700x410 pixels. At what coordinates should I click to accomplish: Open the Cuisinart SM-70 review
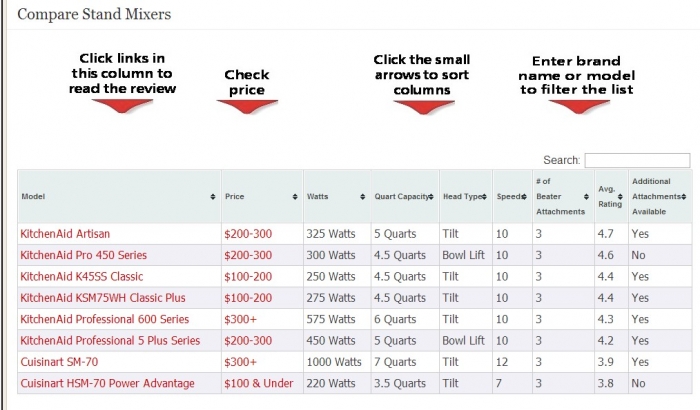pyautogui.click(x=59, y=362)
